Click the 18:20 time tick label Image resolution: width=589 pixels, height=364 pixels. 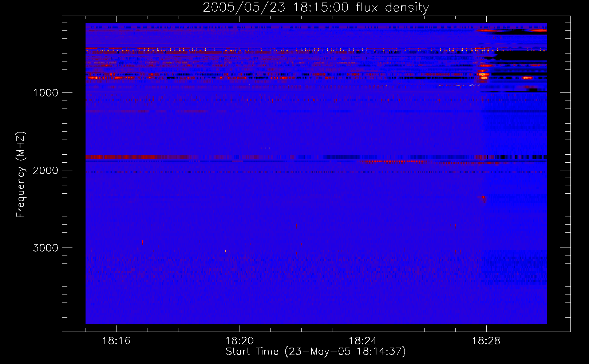pyautogui.click(x=240, y=341)
